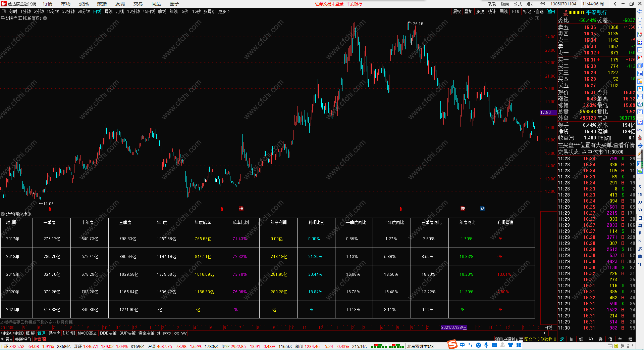Click the 涨 marker on chart timeline
This screenshot has height=350, width=644.
(x=241, y=209)
